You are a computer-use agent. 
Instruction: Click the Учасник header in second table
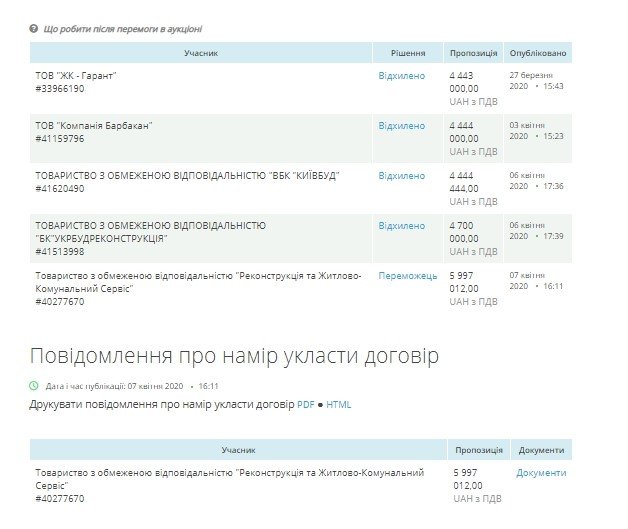[x=239, y=450]
